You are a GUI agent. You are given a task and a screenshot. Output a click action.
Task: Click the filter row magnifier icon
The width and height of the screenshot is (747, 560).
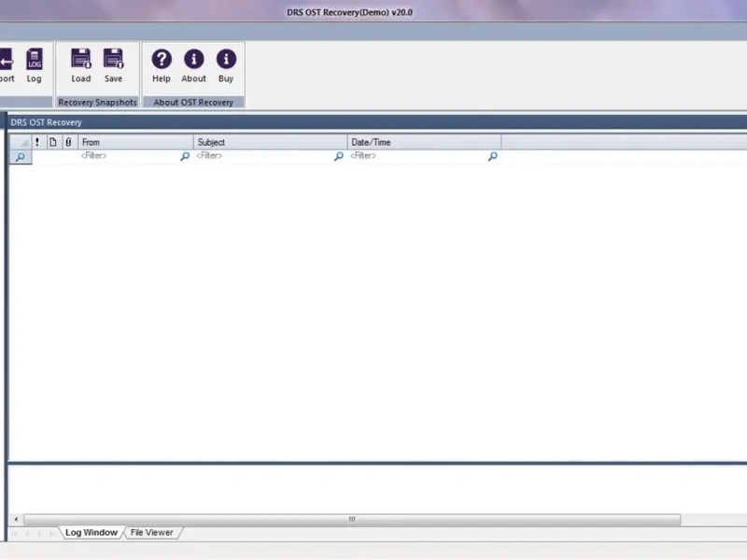pyautogui.click(x=21, y=157)
